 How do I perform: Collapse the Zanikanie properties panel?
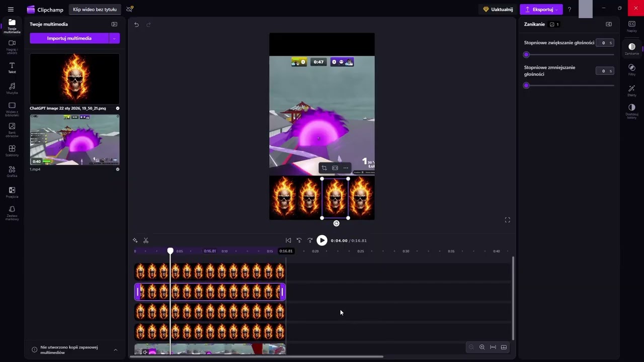click(x=609, y=24)
